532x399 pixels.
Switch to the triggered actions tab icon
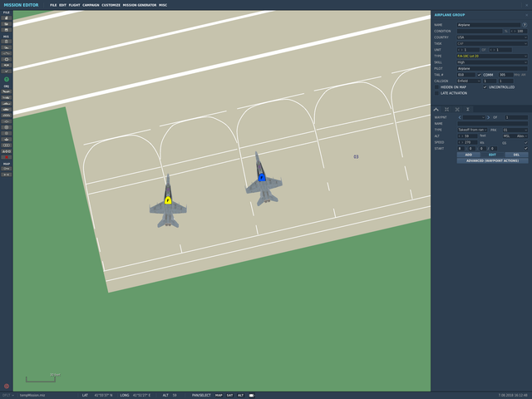pos(457,109)
